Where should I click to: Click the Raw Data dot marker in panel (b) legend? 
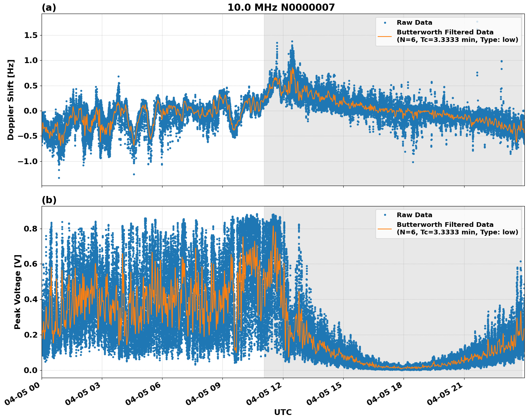(385, 215)
